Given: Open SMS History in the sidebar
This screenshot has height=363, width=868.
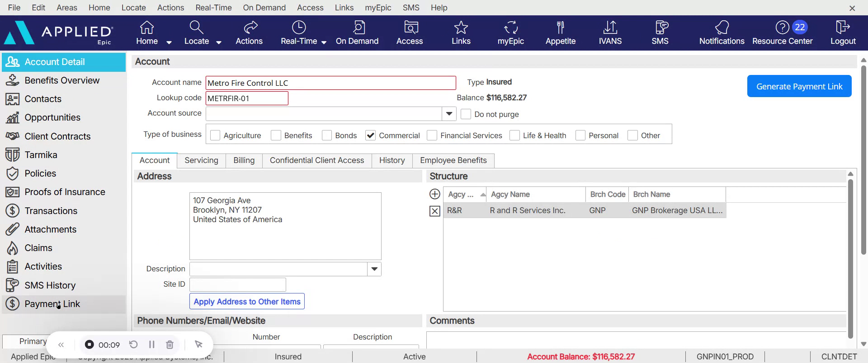Looking at the screenshot, I should click(x=63, y=285).
